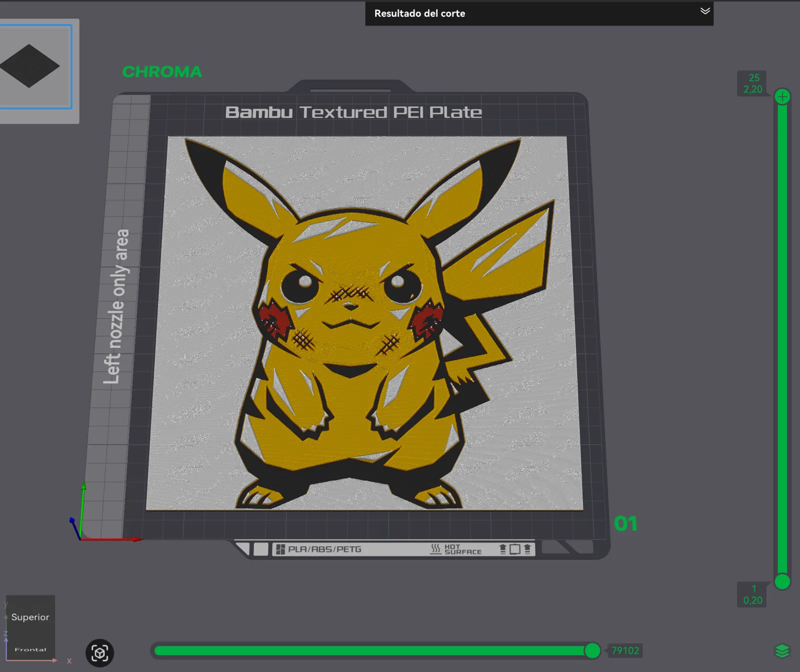Click the green plus on layer slider top
The image size is (800, 672).
pyautogui.click(x=782, y=96)
